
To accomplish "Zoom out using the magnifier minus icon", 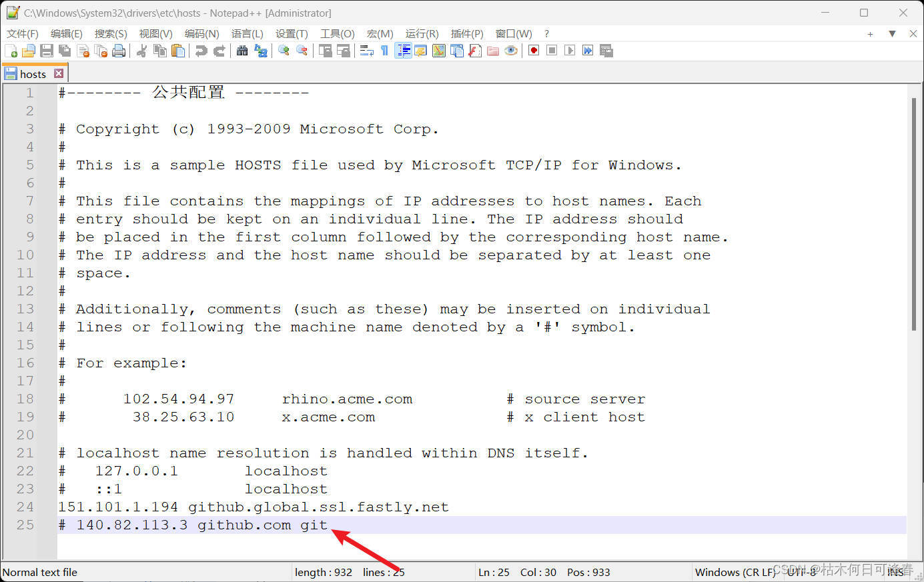I will point(302,51).
